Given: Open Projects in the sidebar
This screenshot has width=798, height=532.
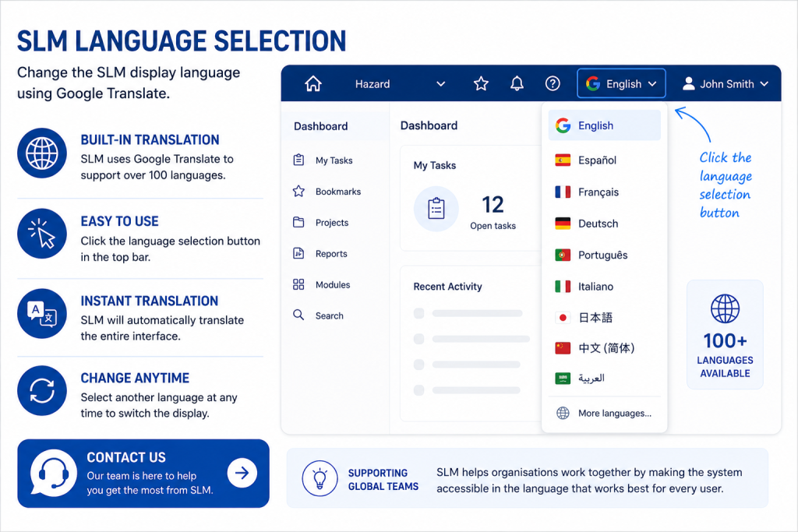Looking at the screenshot, I should point(332,222).
